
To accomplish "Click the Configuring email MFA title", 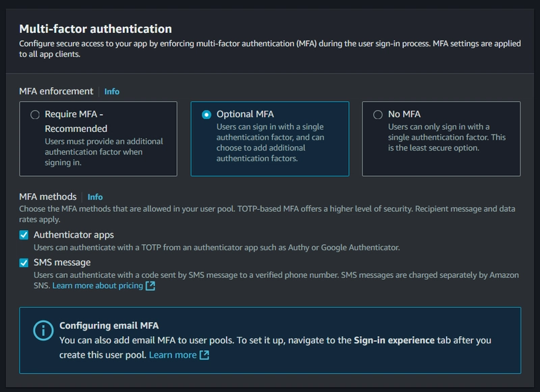I will coord(109,326).
